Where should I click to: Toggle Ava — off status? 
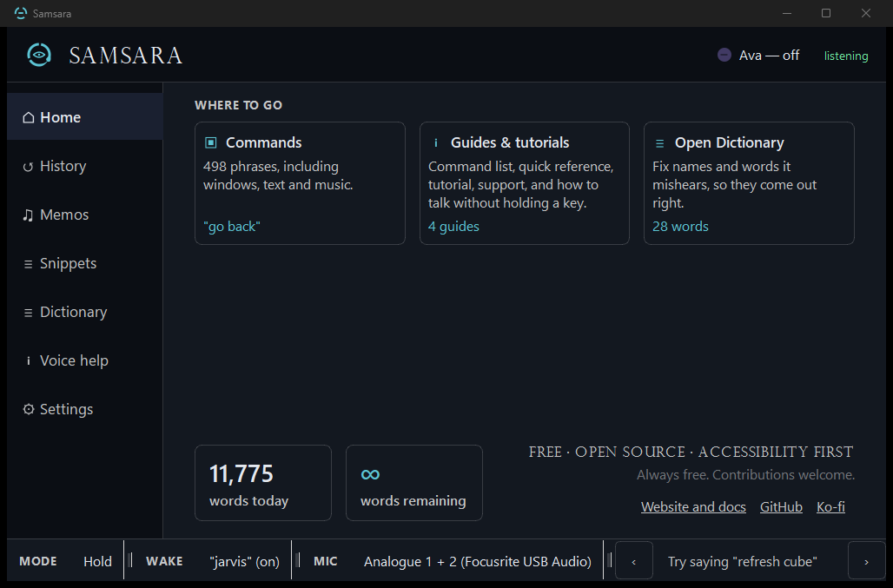pyautogui.click(x=758, y=56)
